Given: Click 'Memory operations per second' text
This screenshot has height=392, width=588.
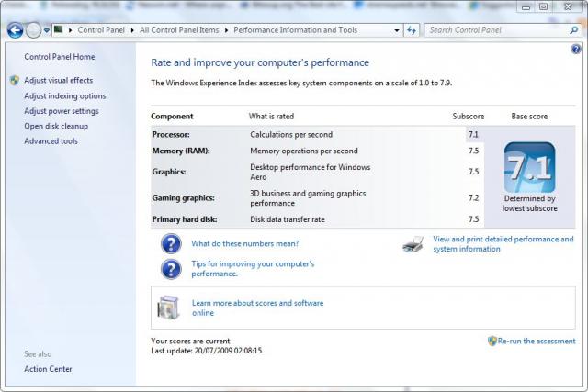Looking at the screenshot, I should [304, 151].
